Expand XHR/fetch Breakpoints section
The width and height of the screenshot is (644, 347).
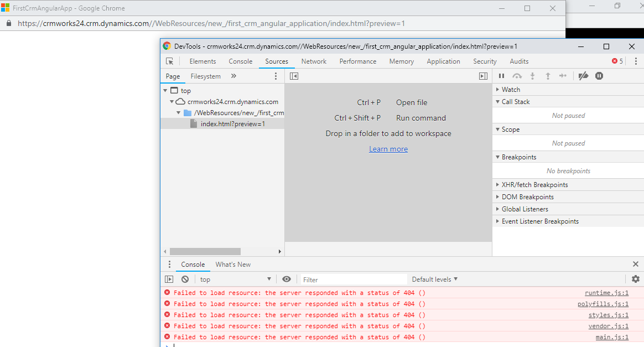coord(534,185)
